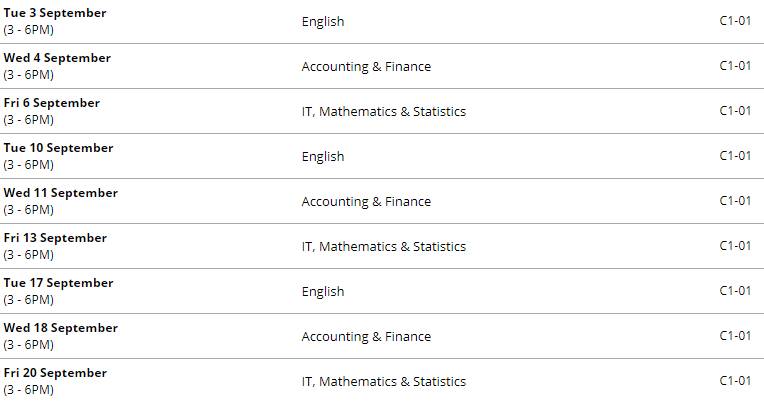The height and width of the screenshot is (402, 764).
Task: Select IT, Mathematics & Statistics on 13 September
Action: click(384, 246)
